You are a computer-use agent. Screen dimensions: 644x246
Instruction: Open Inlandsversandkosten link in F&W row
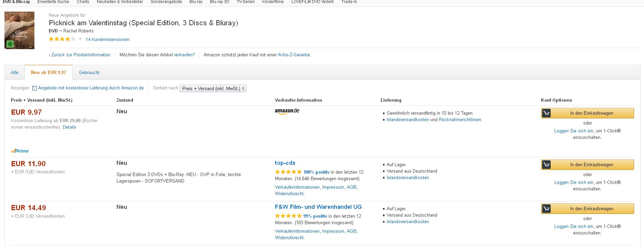pos(408,221)
